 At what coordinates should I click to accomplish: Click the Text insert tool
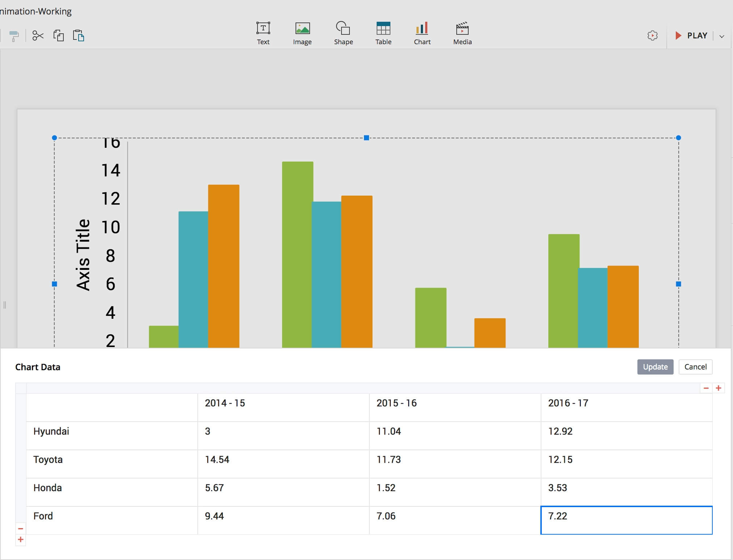pyautogui.click(x=263, y=33)
